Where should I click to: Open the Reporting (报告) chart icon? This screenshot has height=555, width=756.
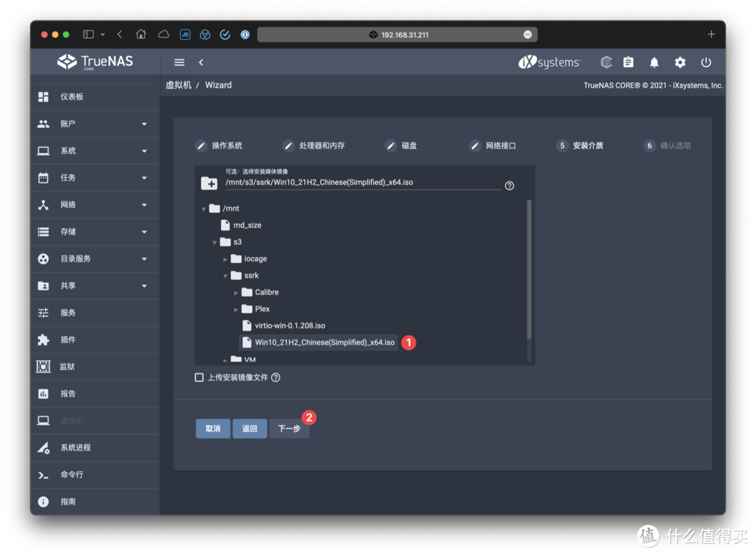[43, 394]
